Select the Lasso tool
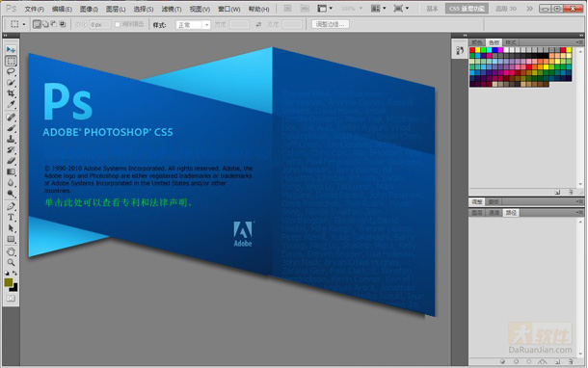Screen dimensions: 588x368 click(11, 71)
